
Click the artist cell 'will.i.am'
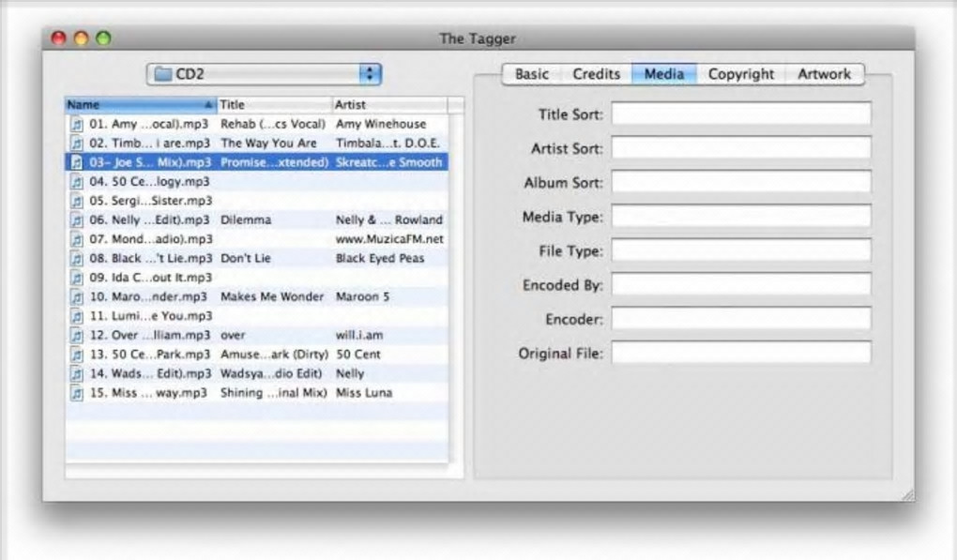point(359,336)
